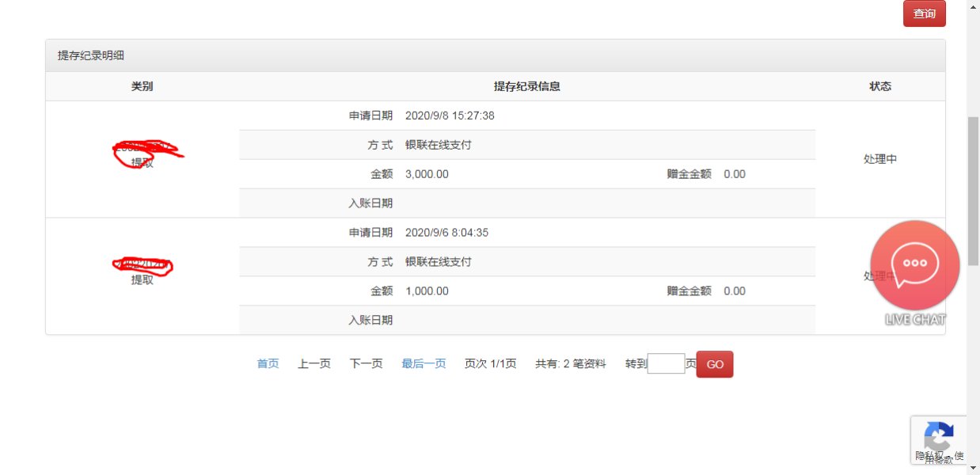Click the 类别 column header
Viewport: 980px width, 475px height.
(142, 86)
